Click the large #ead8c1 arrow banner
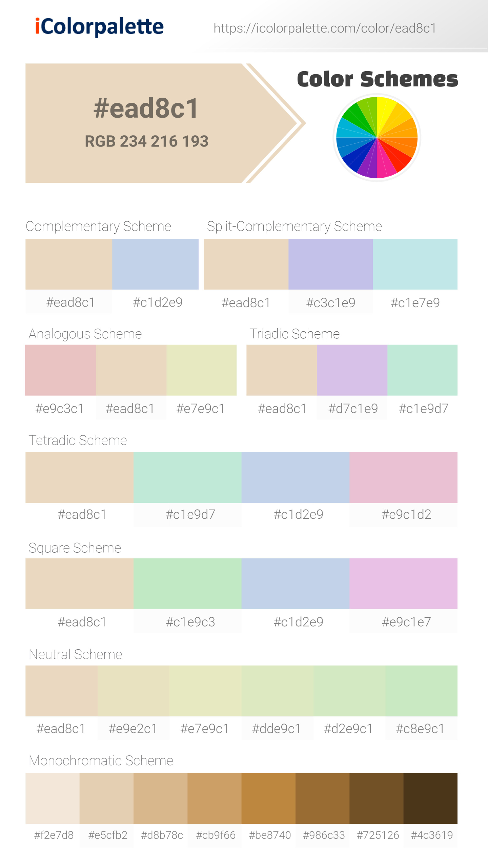 [x=146, y=123]
